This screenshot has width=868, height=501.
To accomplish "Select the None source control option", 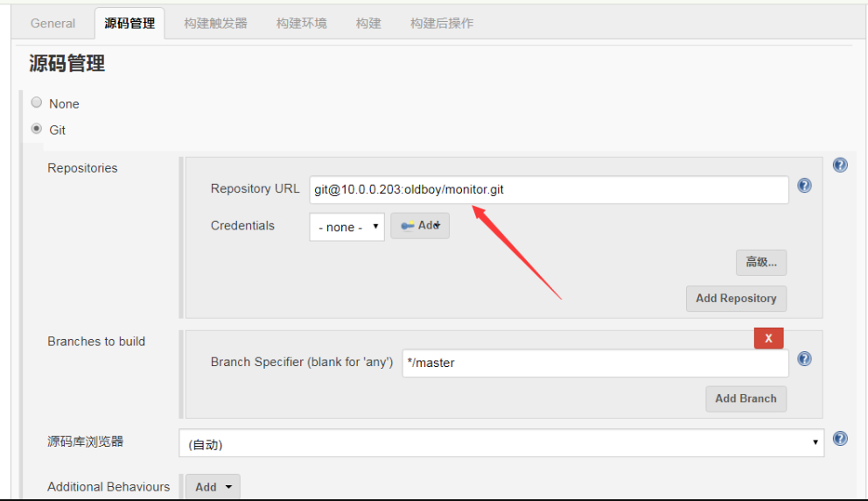I will (37, 102).
